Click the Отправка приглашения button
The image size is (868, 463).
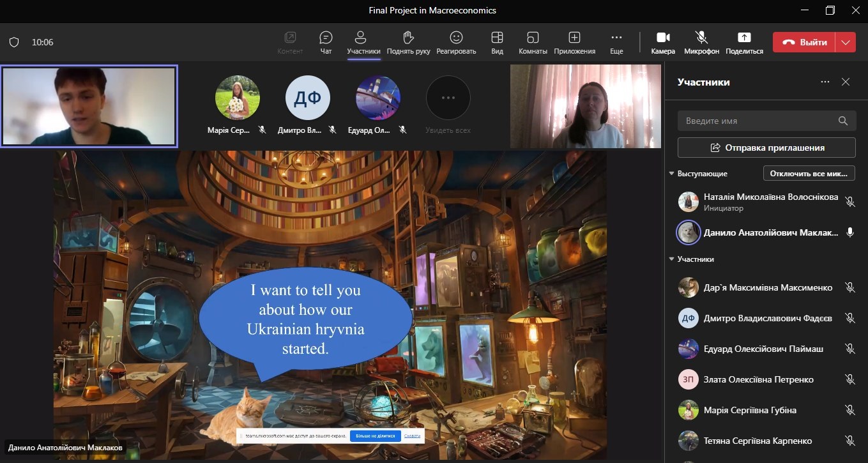click(766, 148)
